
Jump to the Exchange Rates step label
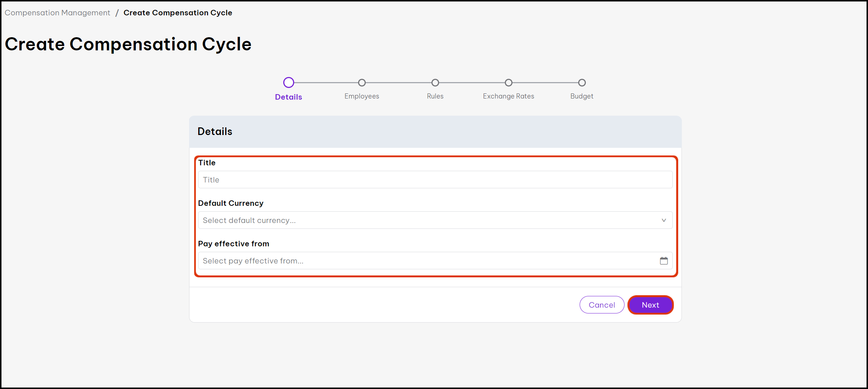coord(508,96)
